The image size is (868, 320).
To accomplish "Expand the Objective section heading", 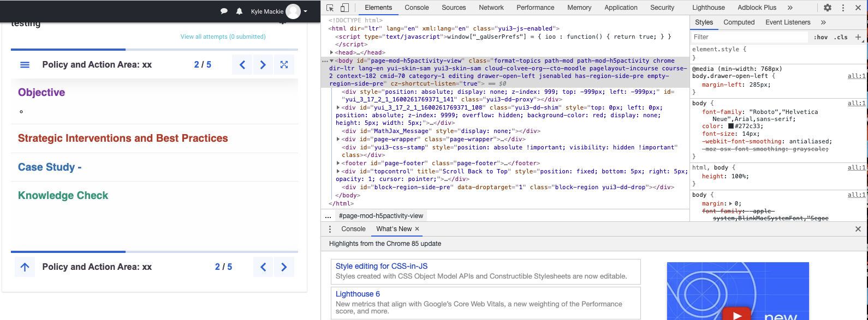I will (x=41, y=93).
